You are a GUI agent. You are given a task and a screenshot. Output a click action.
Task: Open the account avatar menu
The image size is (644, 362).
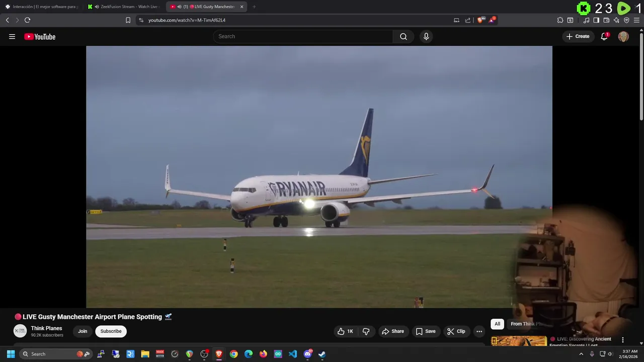point(623,36)
